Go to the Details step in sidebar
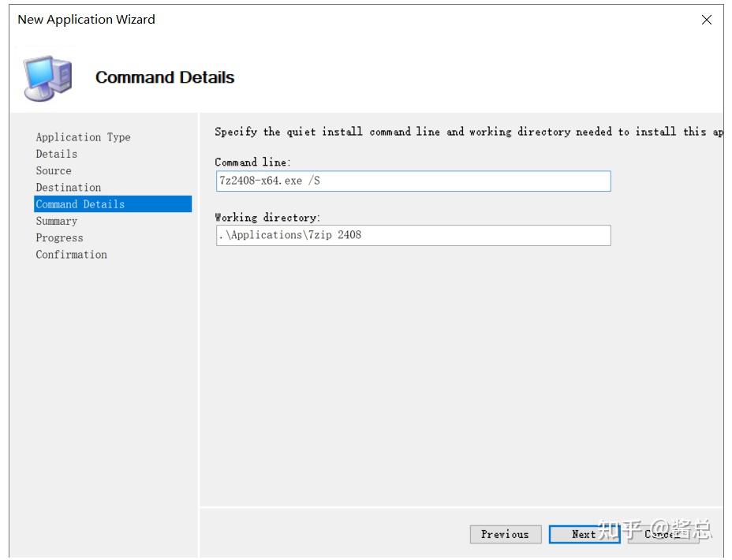Image resolution: width=732 pixels, height=560 pixels. (x=57, y=154)
